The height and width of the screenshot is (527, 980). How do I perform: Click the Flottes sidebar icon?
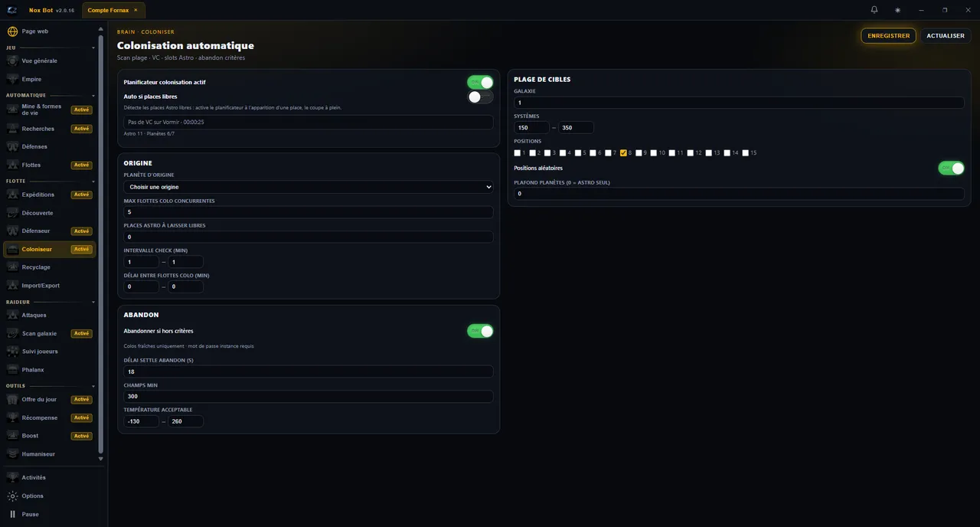pos(12,165)
